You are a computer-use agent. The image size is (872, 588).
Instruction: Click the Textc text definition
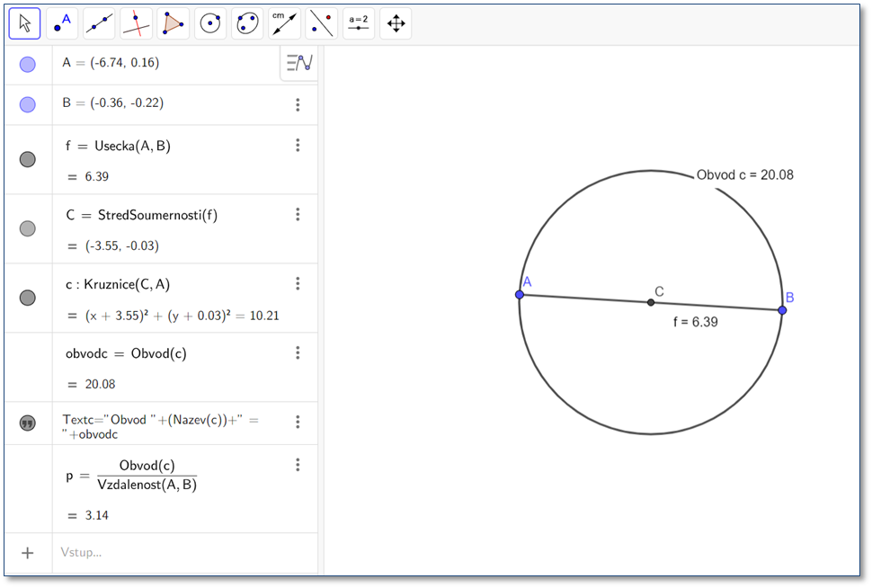click(x=160, y=427)
